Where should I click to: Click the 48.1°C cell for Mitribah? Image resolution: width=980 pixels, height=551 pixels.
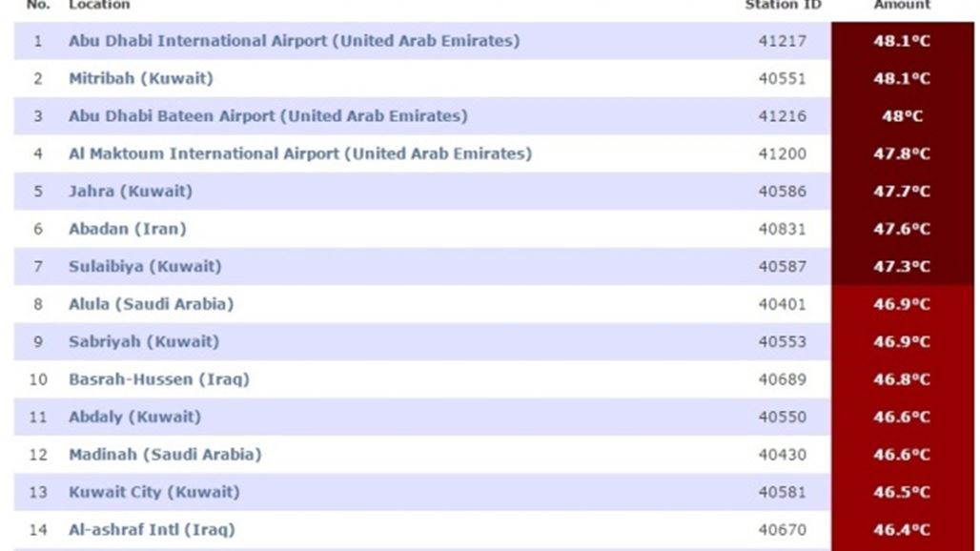pyautogui.click(x=903, y=79)
